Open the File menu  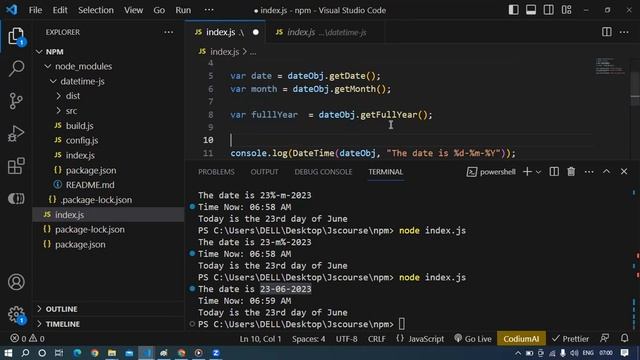[x=35, y=10]
